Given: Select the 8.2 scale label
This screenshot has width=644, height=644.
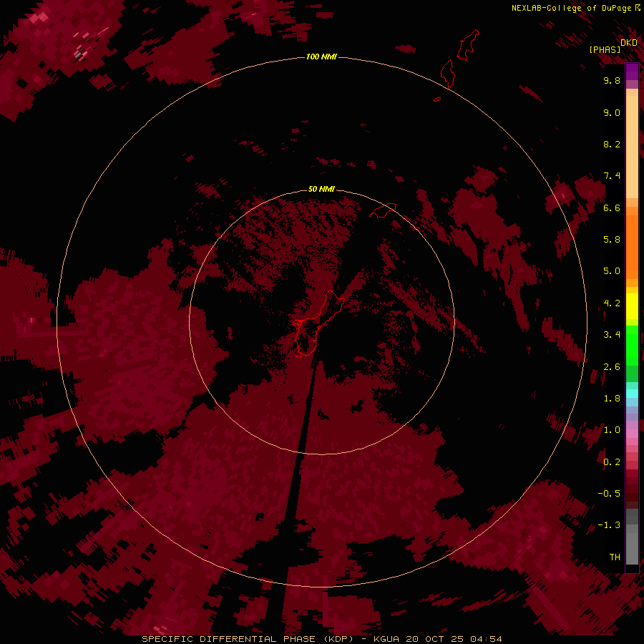Looking at the screenshot, I should point(612,144).
